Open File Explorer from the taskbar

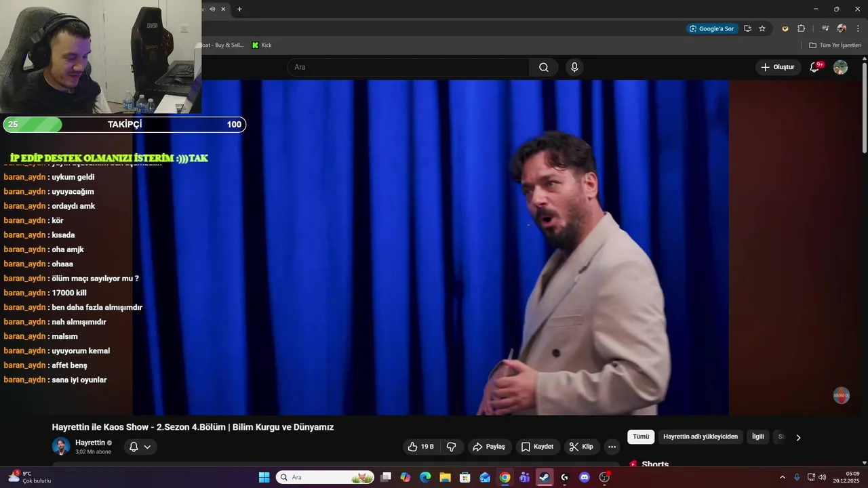point(446,477)
